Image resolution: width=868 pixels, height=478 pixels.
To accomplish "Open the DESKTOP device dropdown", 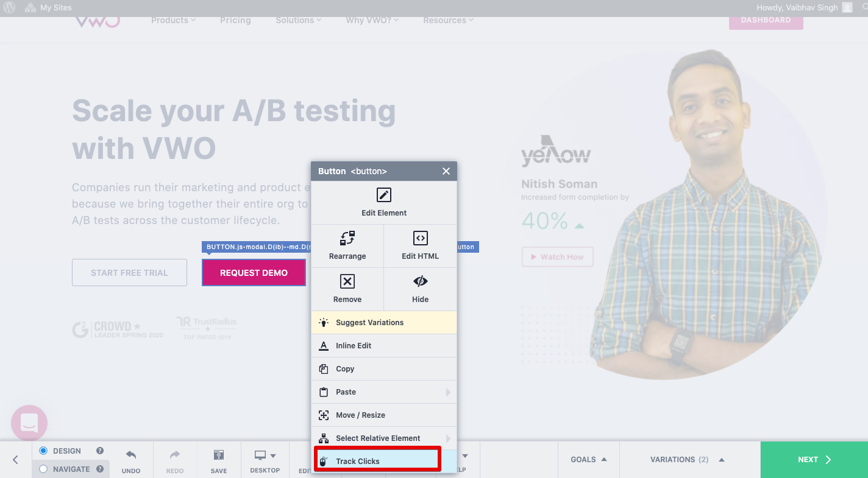I will [265, 460].
